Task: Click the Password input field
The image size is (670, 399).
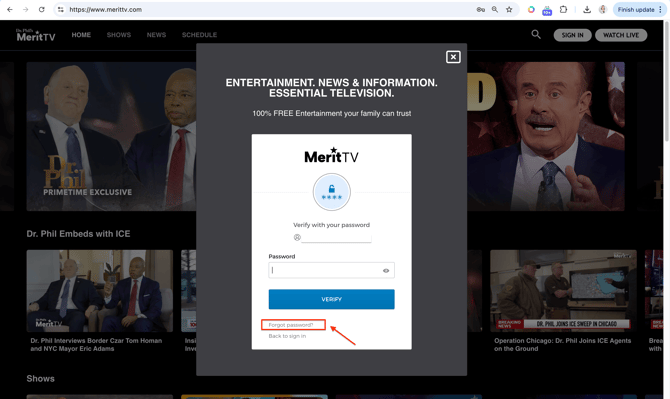Action: (x=332, y=270)
